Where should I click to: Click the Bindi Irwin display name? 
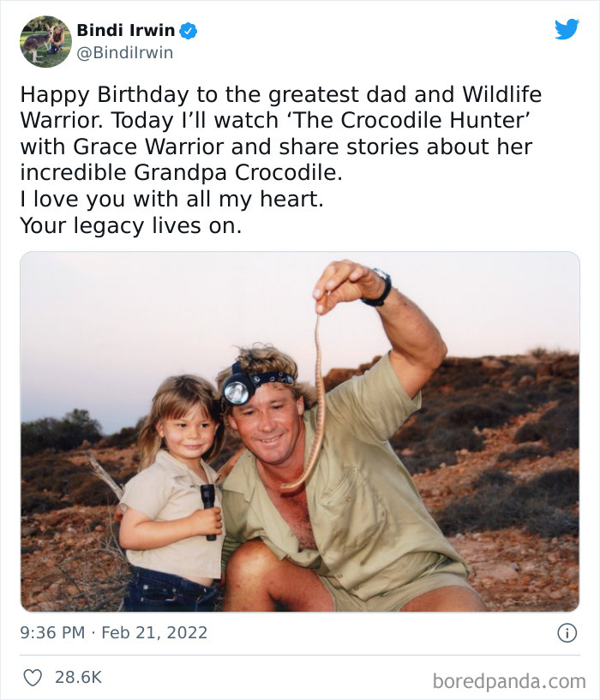coord(125,31)
